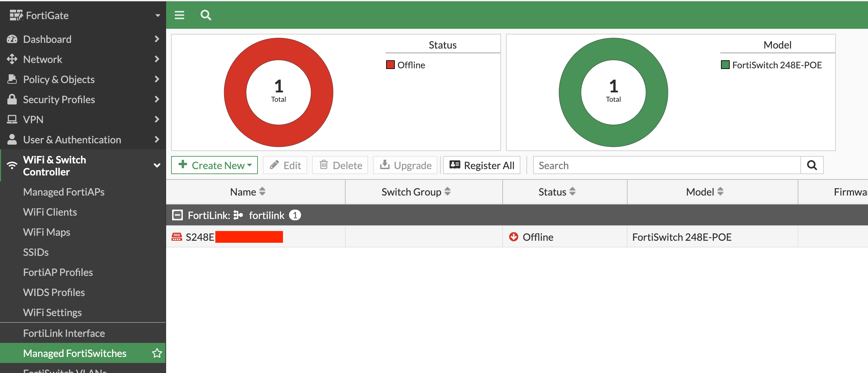Click the Offline status text in table row
This screenshot has height=373, width=868.
(x=538, y=237)
